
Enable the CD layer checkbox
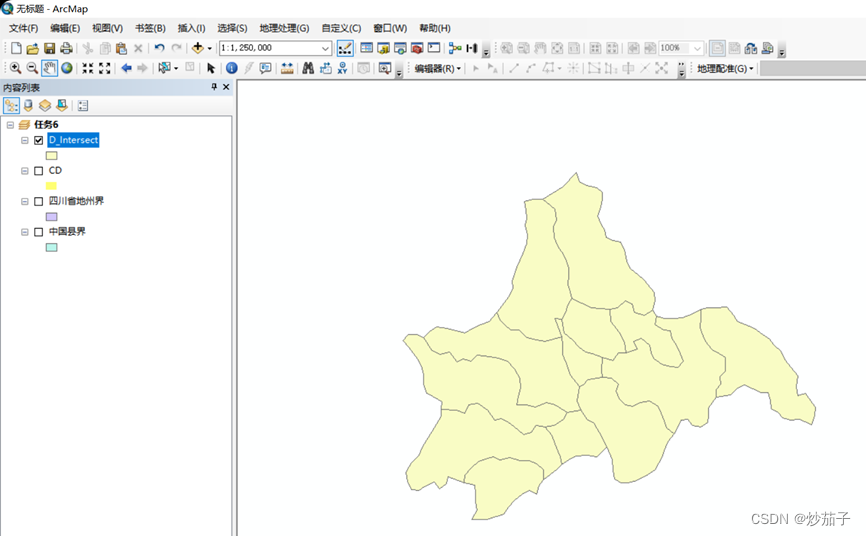39,171
